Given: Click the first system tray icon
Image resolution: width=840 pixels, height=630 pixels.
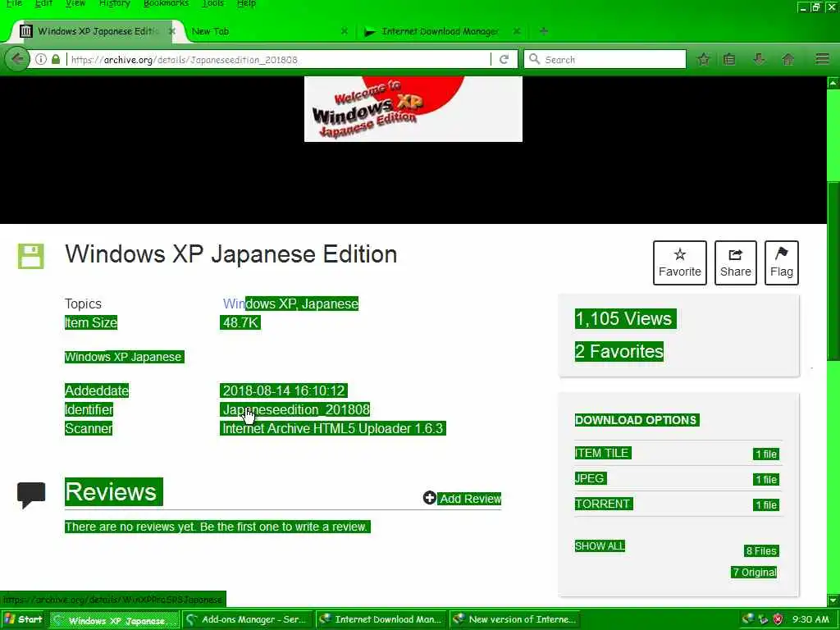Looking at the screenshot, I should [748, 619].
